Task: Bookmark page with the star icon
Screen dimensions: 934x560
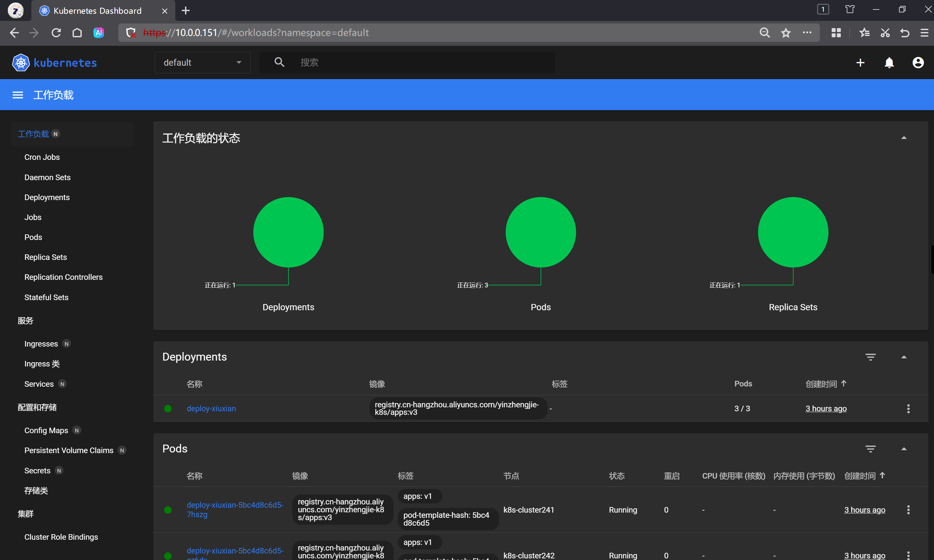Action: [x=786, y=33]
